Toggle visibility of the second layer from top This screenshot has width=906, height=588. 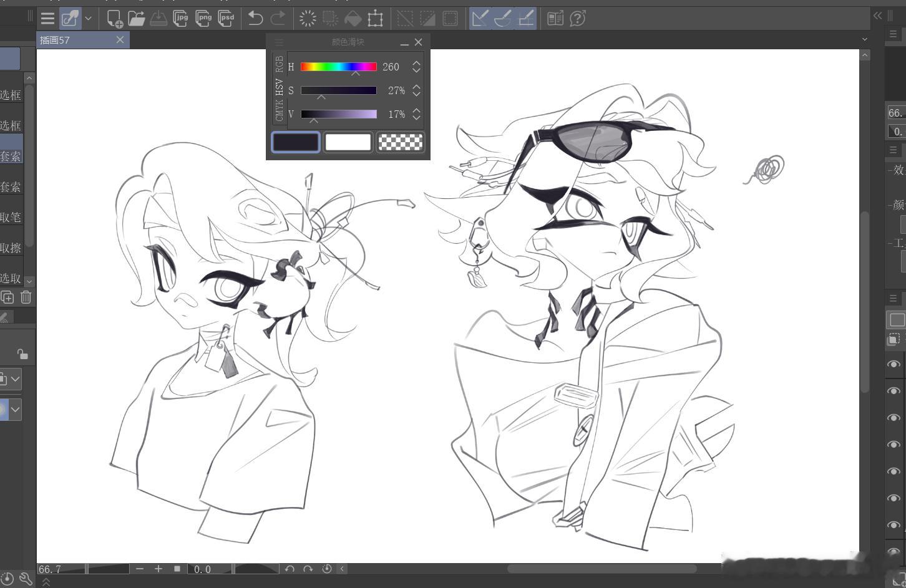[894, 391]
